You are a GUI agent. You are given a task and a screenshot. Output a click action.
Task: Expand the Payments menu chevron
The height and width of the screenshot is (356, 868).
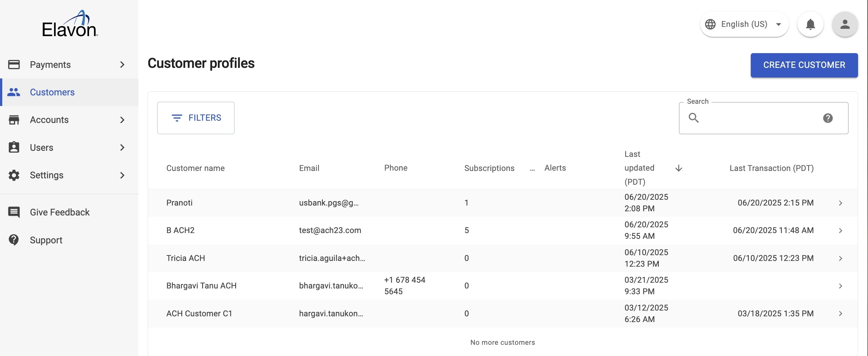point(122,65)
